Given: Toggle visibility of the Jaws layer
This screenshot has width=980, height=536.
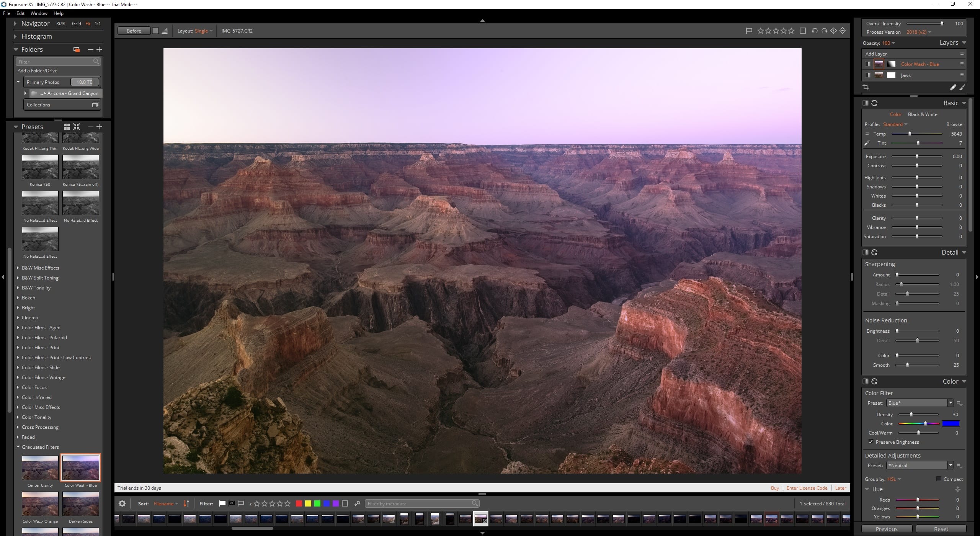Looking at the screenshot, I should [x=868, y=75].
